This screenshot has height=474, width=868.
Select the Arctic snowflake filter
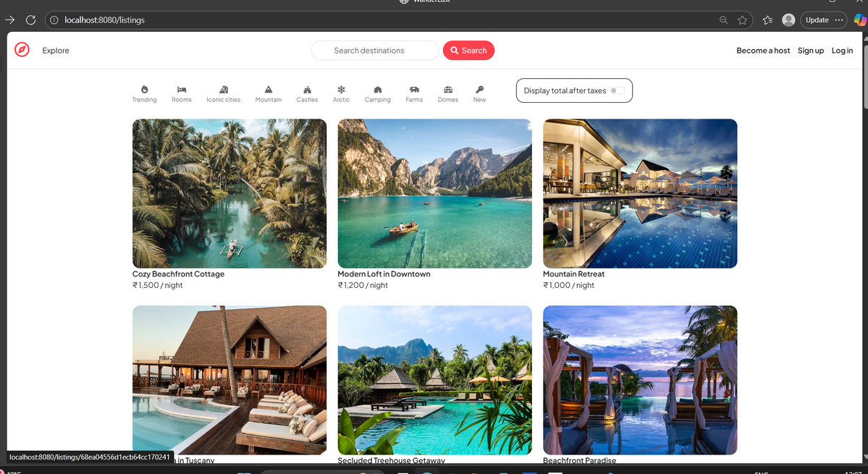pyautogui.click(x=340, y=93)
